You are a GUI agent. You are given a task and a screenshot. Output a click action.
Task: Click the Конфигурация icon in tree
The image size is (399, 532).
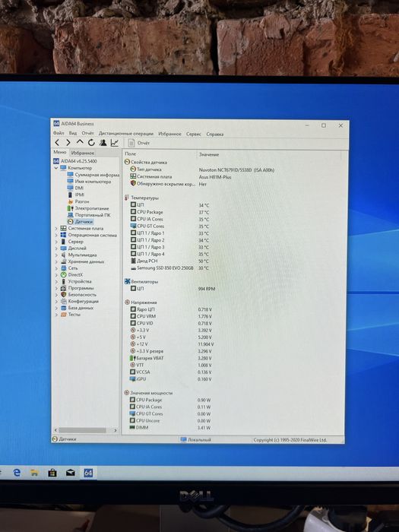(63, 301)
